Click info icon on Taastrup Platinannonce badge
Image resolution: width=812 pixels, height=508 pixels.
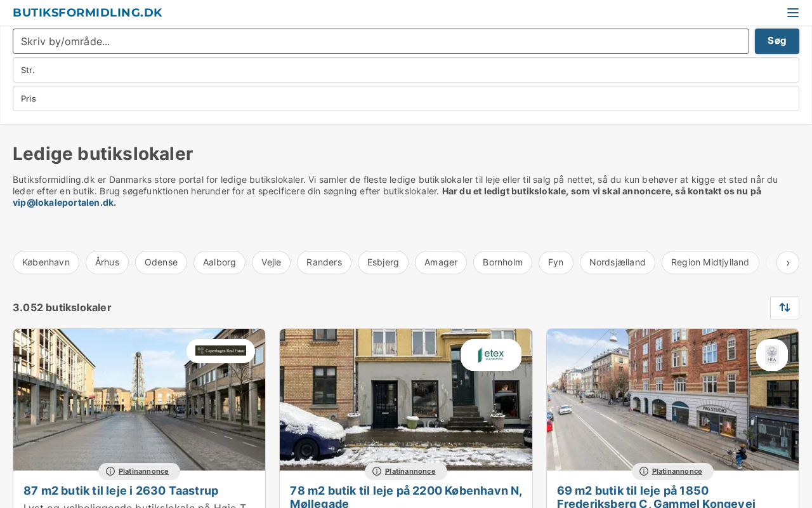click(x=110, y=471)
